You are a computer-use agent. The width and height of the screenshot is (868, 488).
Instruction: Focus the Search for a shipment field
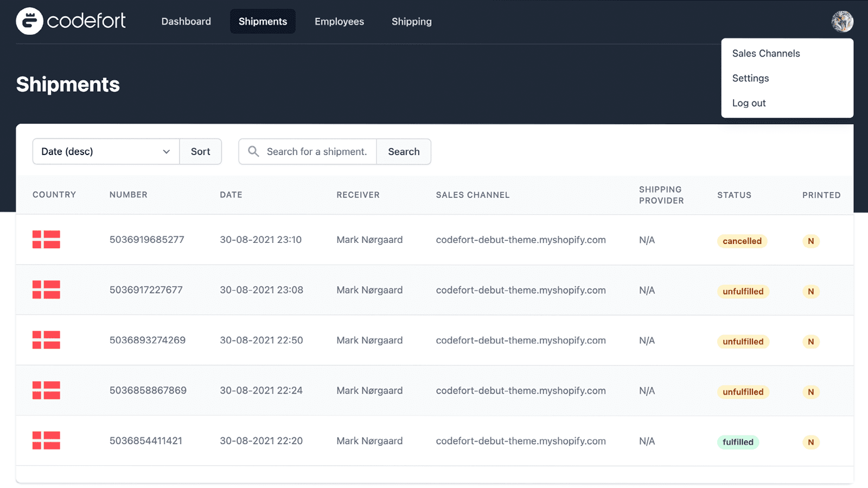pyautogui.click(x=317, y=151)
